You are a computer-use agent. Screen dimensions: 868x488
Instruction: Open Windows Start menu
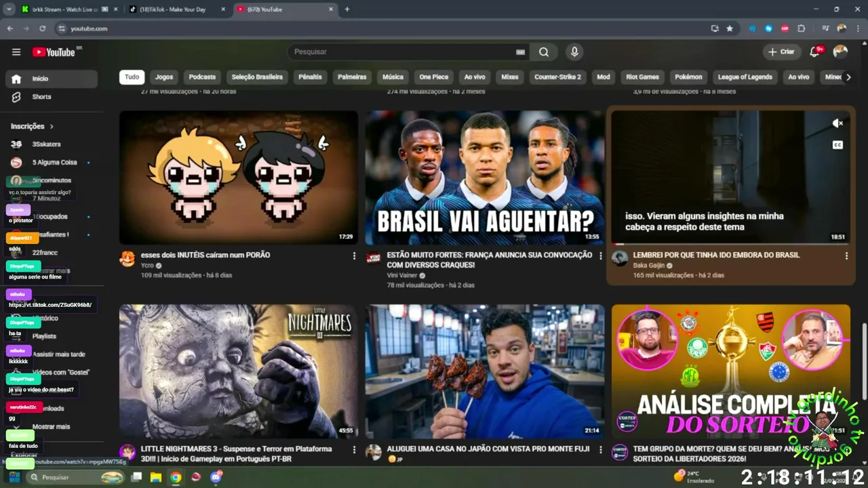14,477
